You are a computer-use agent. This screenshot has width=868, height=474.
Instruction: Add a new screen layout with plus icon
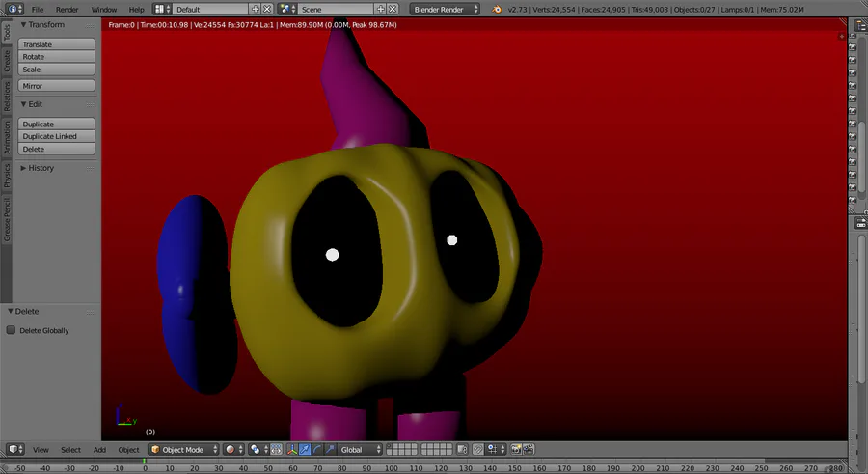point(256,9)
